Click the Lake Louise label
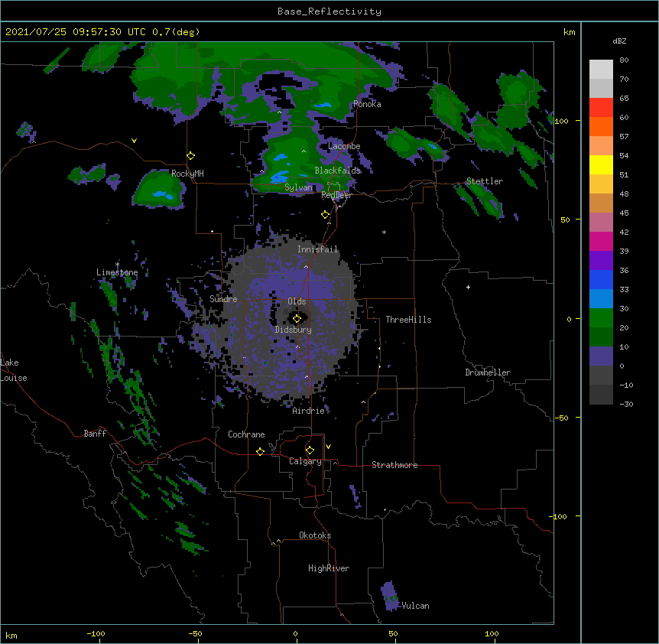The width and height of the screenshot is (659, 644). (14, 370)
